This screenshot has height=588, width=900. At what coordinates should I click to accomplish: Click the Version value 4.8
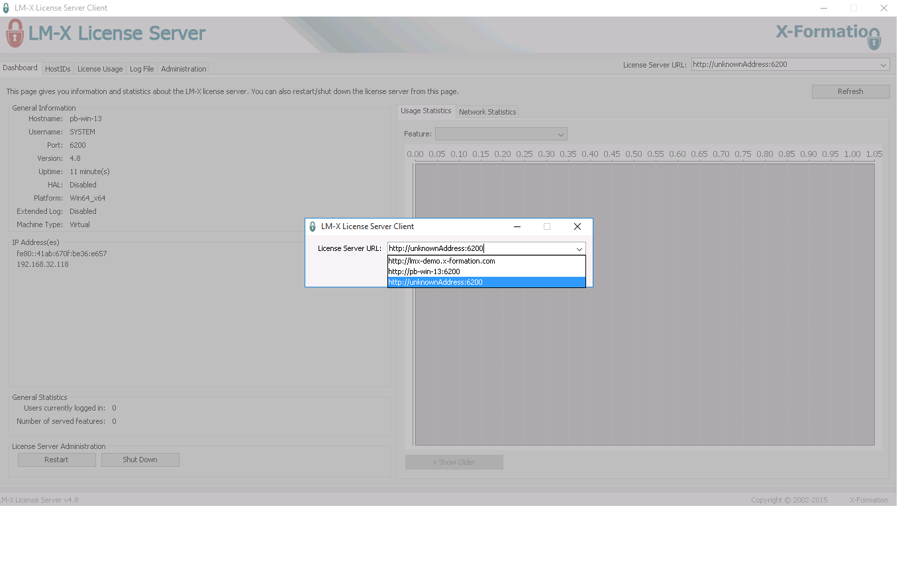coord(75,158)
